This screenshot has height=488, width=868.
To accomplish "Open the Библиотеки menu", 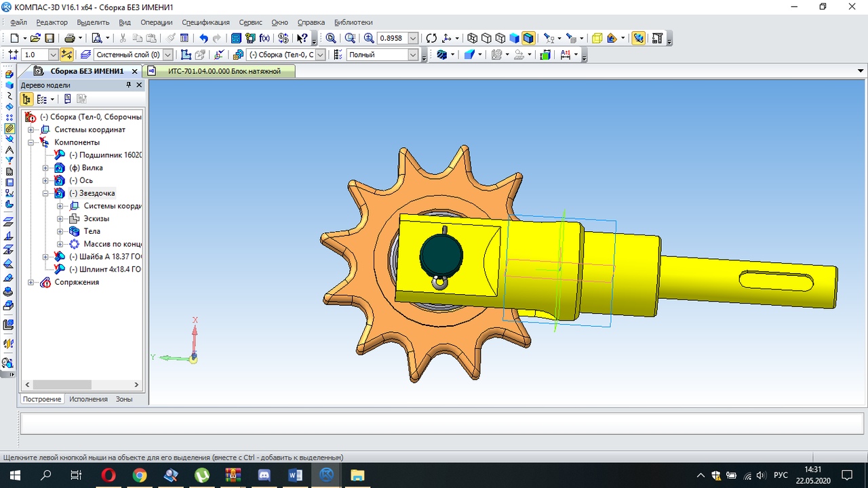I will click(353, 22).
